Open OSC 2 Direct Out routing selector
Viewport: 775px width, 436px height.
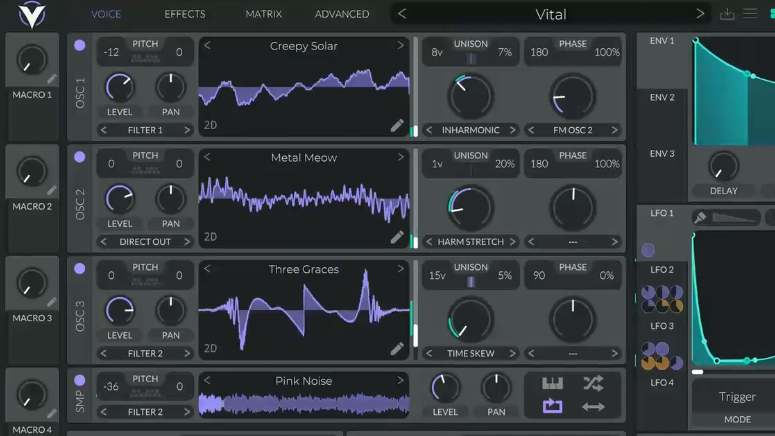(x=145, y=242)
